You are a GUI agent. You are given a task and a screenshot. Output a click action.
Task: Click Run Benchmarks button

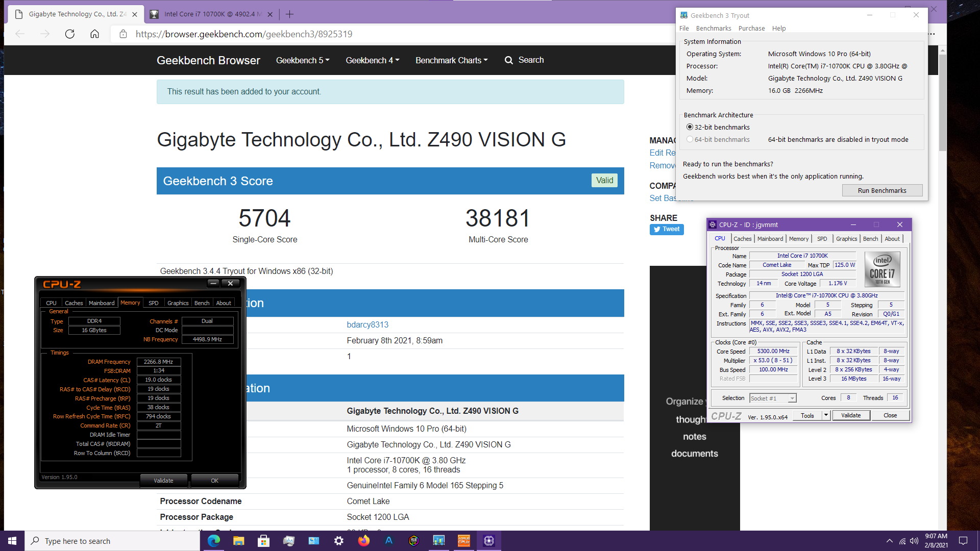[882, 190]
